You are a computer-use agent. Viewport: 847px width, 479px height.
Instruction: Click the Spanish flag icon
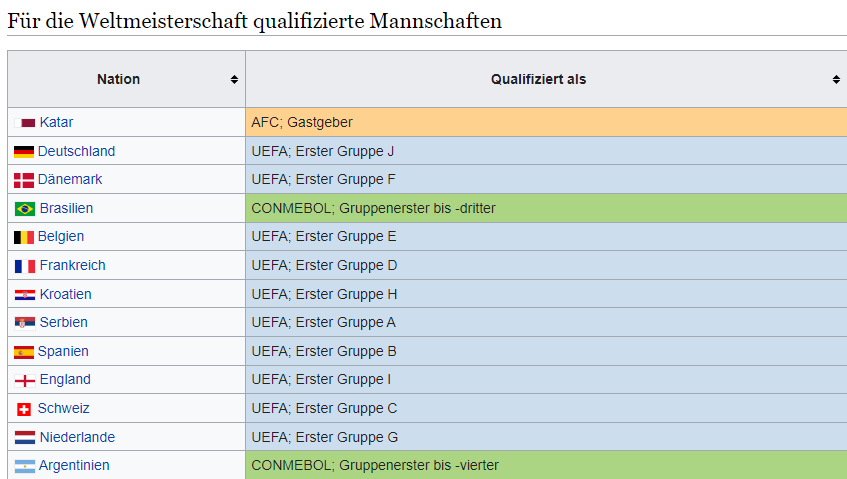[x=24, y=352]
